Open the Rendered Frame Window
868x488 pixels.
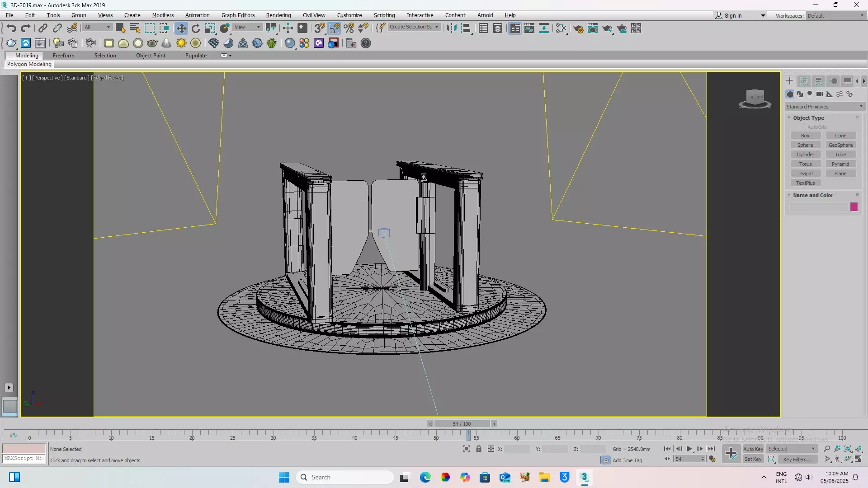[x=593, y=28]
